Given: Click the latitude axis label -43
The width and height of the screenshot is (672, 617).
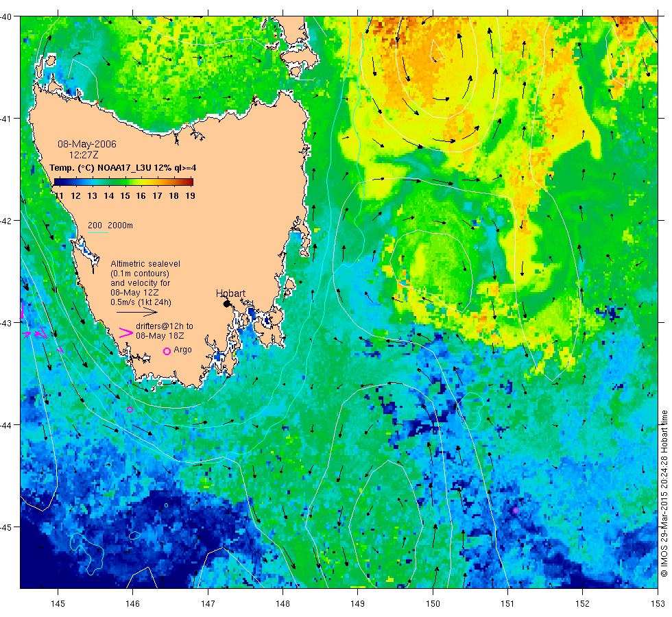Looking at the screenshot, I should coord(6,323).
